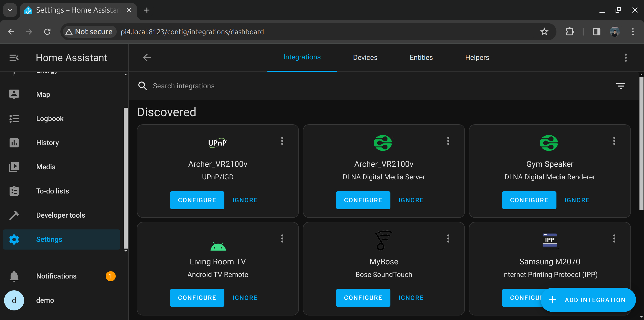Switch to the Helpers tab
The height and width of the screenshot is (320, 644).
pyautogui.click(x=477, y=58)
